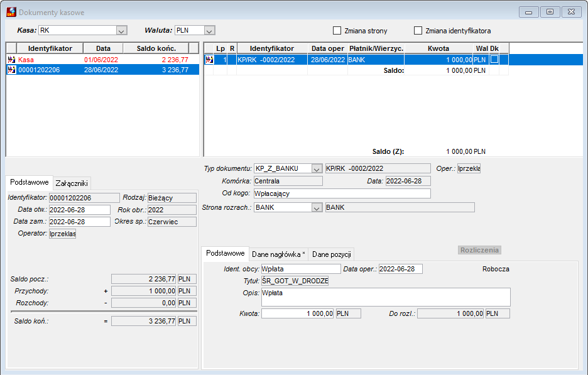The image size is (588, 375).
Task: Select the 00001202206 row in the report list
Action: (x=103, y=70)
